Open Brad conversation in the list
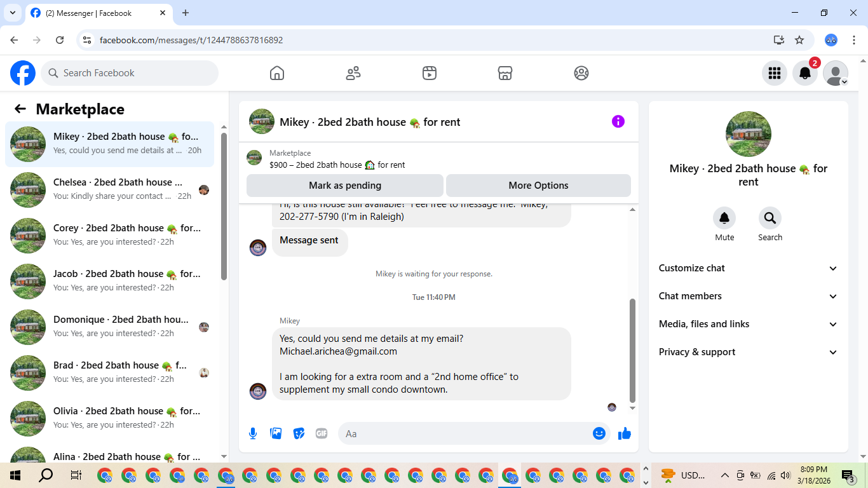The width and height of the screenshot is (868, 488). 109,373
